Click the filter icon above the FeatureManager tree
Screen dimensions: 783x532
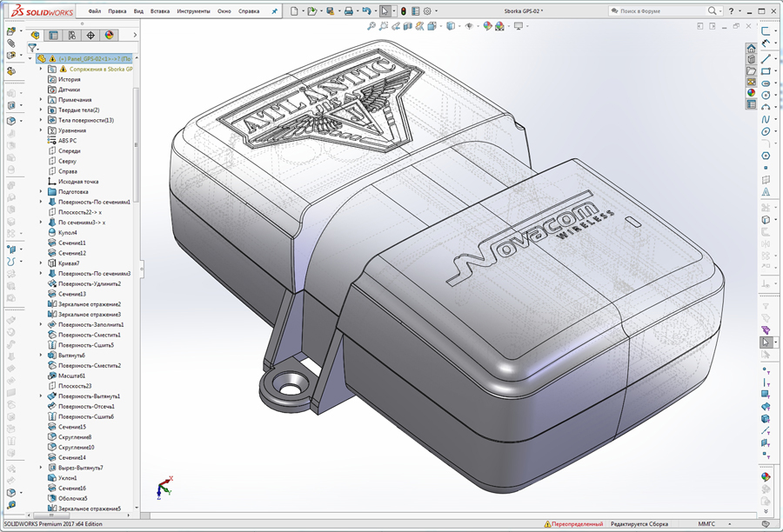tap(32, 49)
